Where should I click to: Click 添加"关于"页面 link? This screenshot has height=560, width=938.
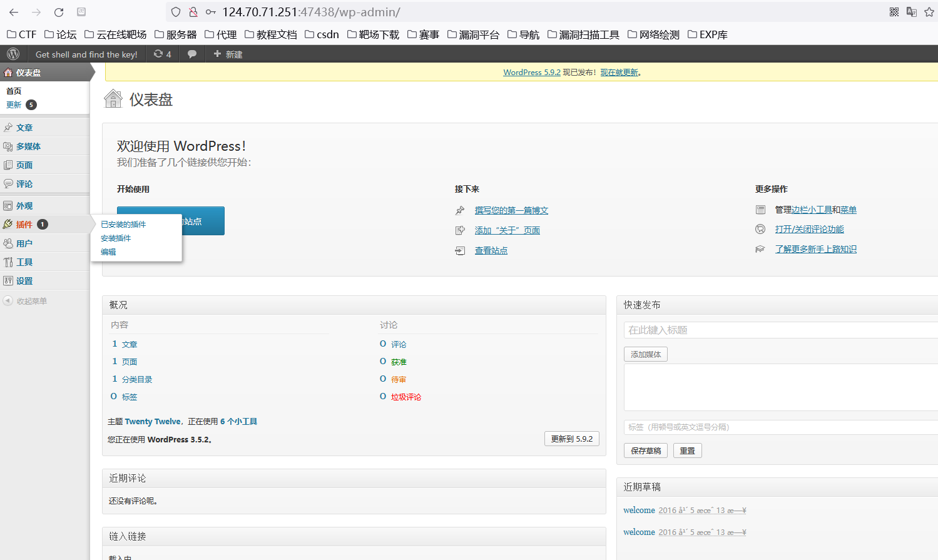[x=507, y=230]
